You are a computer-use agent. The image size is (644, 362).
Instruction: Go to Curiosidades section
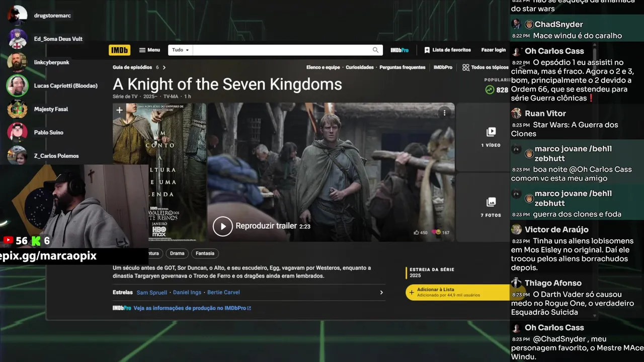tap(359, 67)
